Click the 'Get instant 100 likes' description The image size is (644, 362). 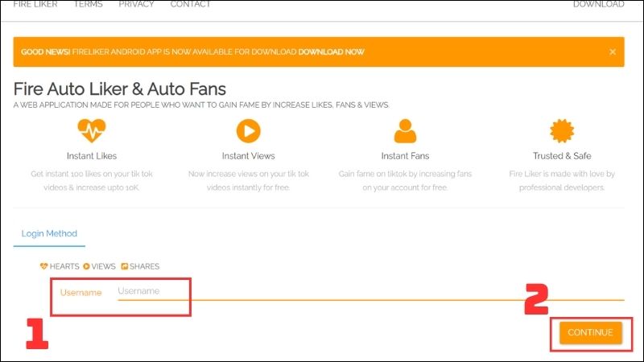point(92,180)
